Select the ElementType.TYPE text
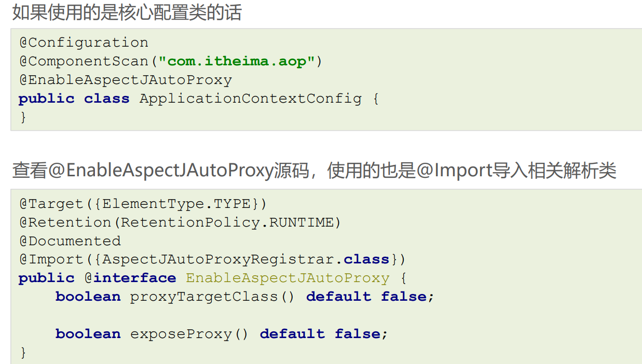The image size is (642, 364). [x=176, y=204]
